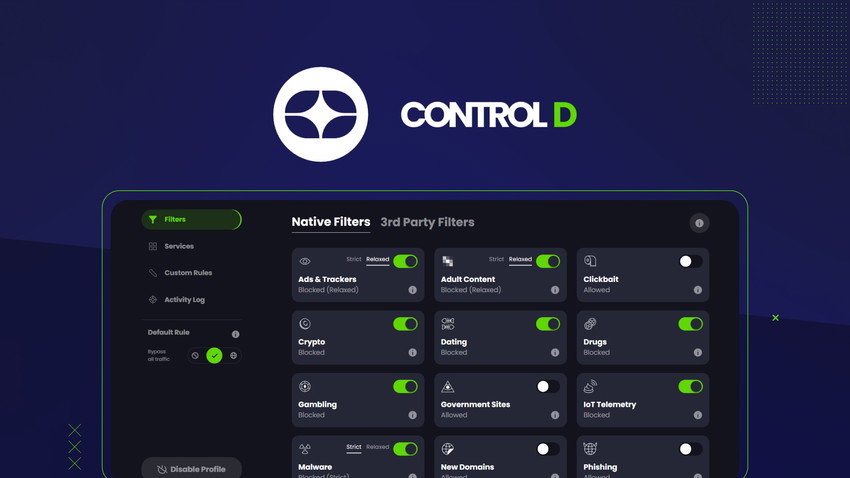This screenshot has height=478, width=850.
Task: Click the Gambling chip icon
Action: (x=305, y=386)
